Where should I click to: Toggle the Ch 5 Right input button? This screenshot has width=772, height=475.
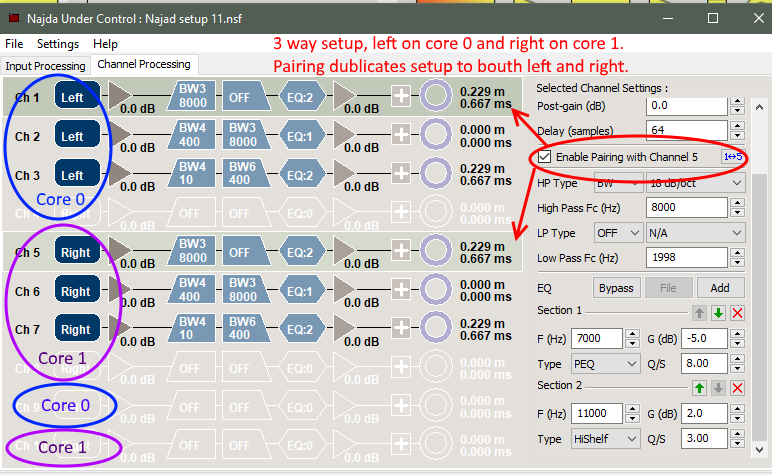pyautogui.click(x=77, y=250)
